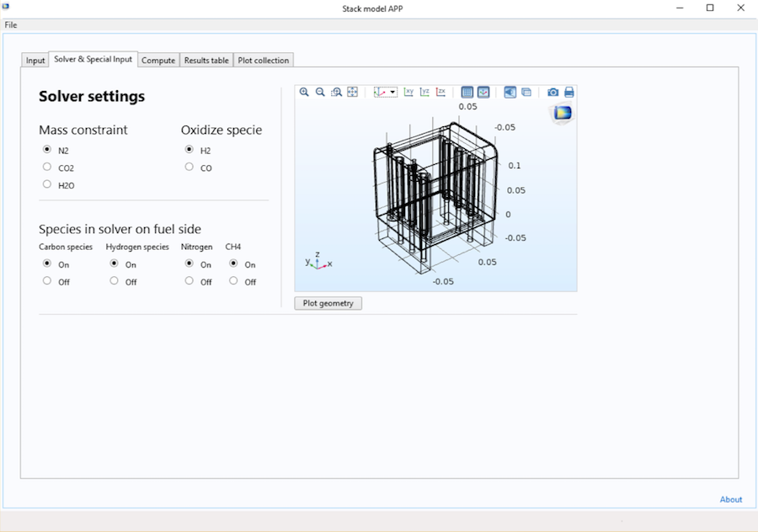Click the Carbon species column label
Viewport: 758px width, 532px height.
point(66,247)
